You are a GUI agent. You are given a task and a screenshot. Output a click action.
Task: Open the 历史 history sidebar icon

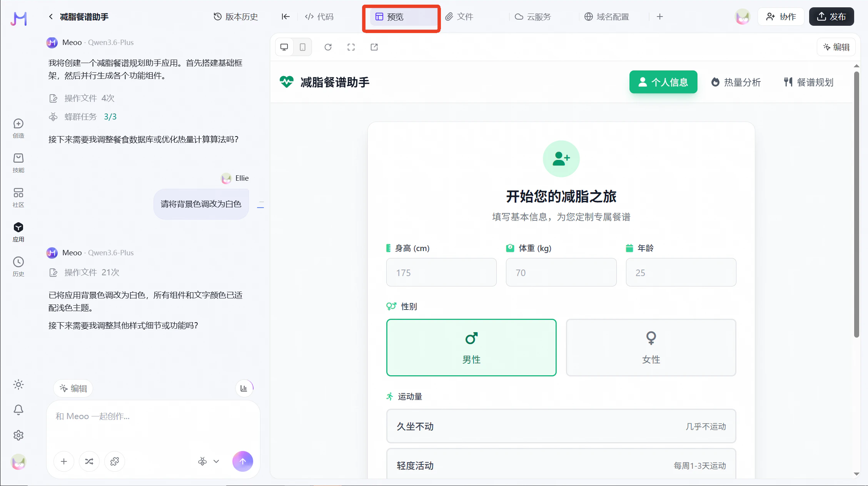tap(18, 266)
